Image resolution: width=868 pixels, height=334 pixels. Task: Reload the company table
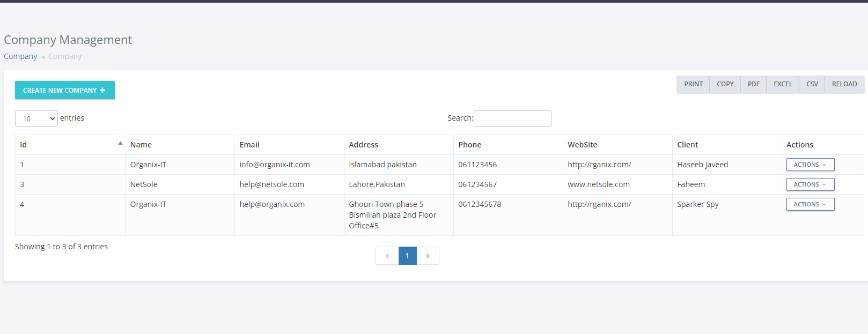(x=844, y=84)
